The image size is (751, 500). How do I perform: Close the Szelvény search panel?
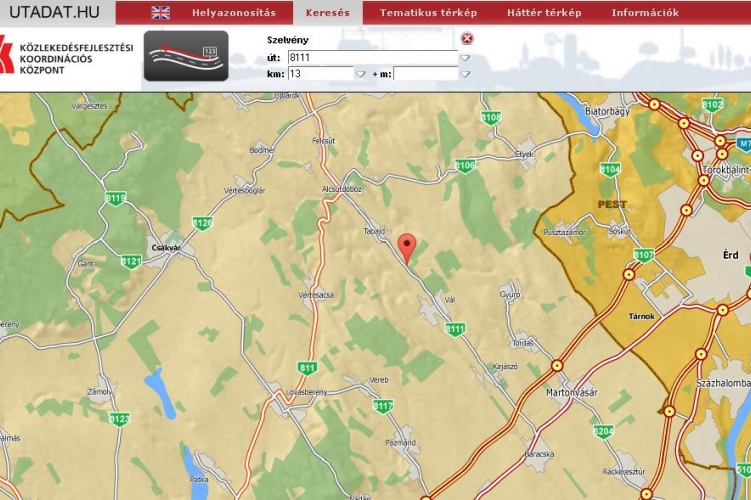pyautogui.click(x=467, y=39)
